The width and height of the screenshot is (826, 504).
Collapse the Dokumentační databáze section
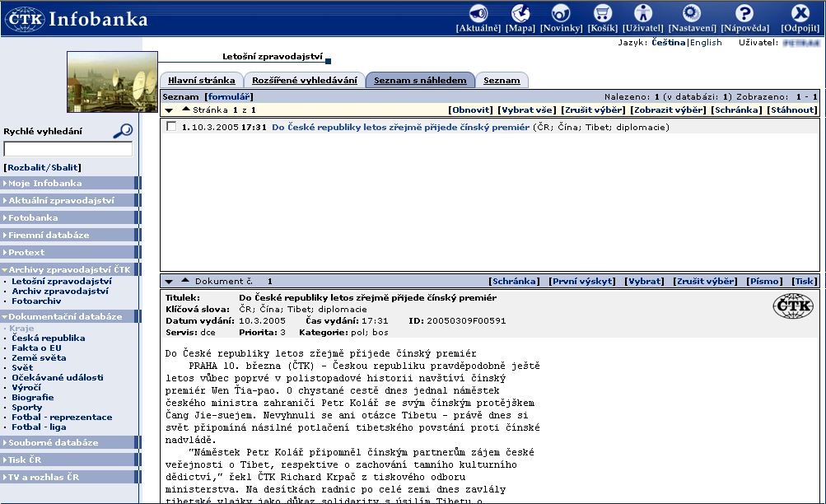coord(65,316)
